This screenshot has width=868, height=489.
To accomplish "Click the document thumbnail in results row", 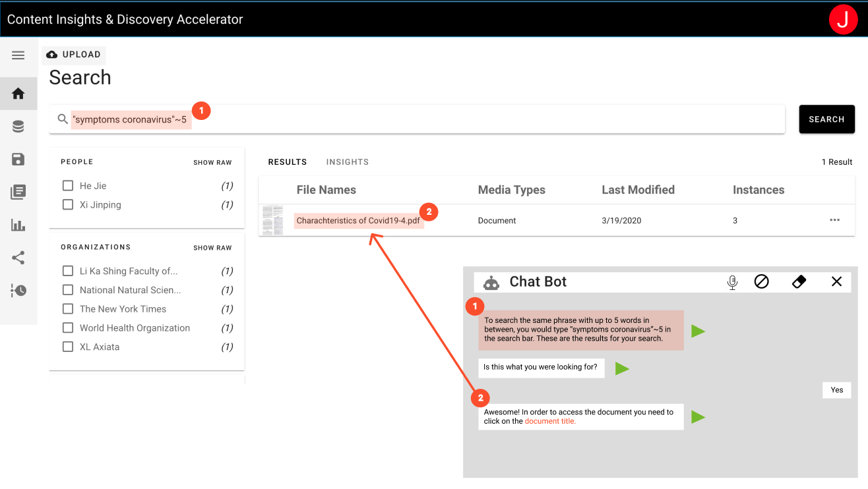I will [x=272, y=220].
